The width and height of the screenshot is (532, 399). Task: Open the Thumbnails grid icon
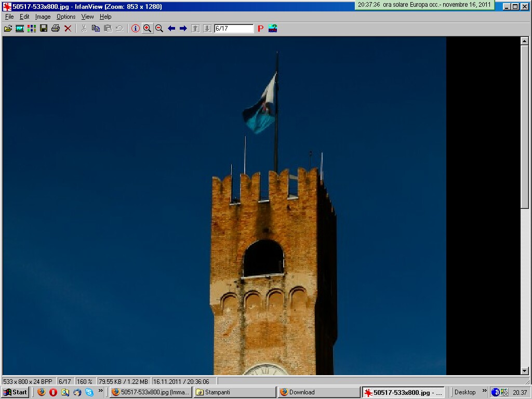pos(32,29)
